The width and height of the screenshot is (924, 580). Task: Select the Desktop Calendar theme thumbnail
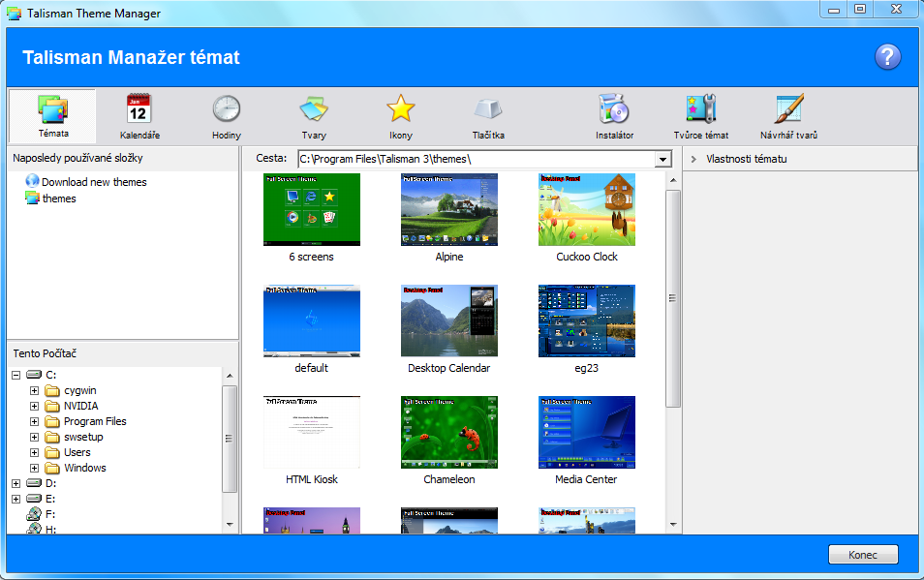[449, 321]
